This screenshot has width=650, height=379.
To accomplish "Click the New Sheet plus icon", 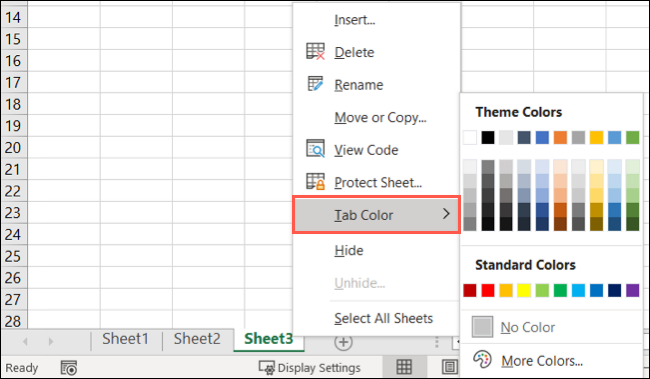I will pos(343,342).
